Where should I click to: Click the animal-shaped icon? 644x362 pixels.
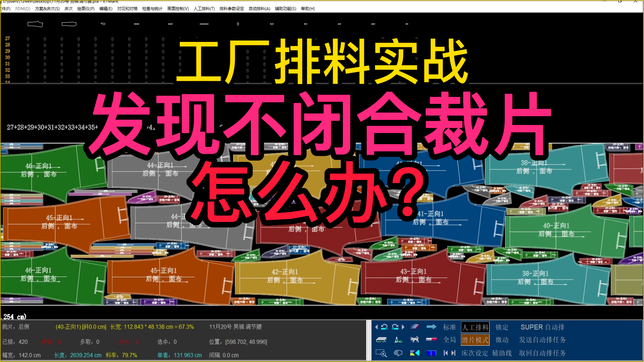click(415, 340)
